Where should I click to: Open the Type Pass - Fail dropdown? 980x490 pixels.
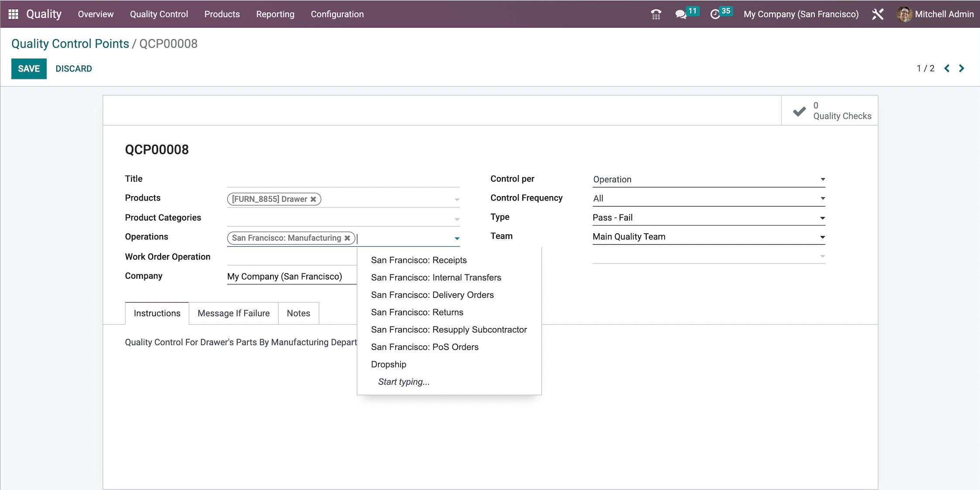[x=708, y=217]
